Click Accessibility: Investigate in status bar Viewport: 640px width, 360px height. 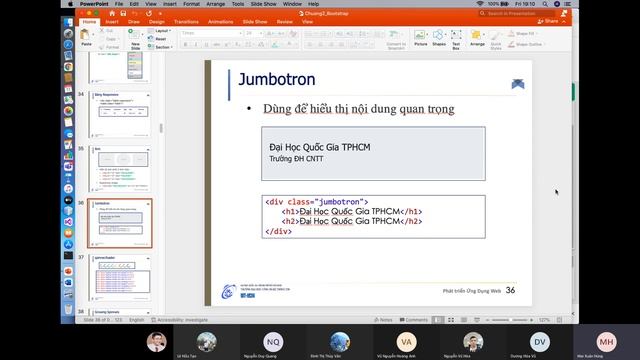[180, 320]
